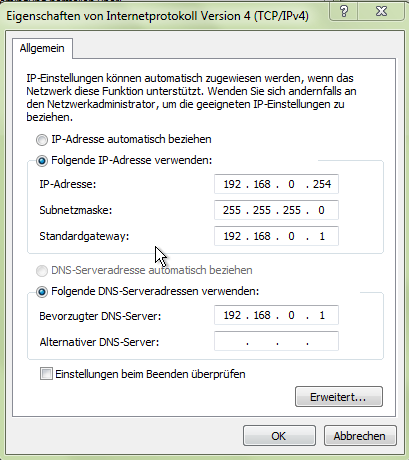Click the empty Alternativer DNS-Server field

click(276, 341)
